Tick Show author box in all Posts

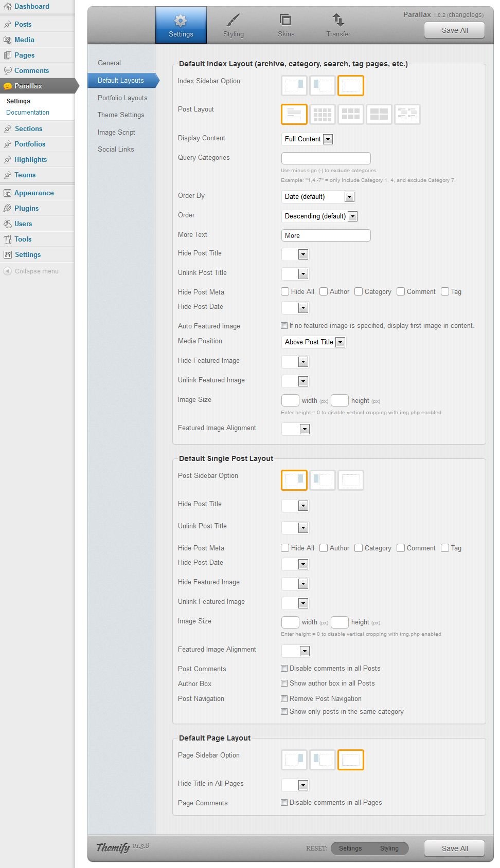(284, 683)
